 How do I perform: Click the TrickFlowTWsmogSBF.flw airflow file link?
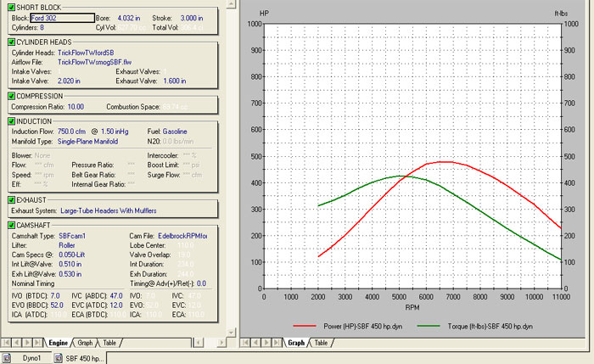(x=94, y=62)
